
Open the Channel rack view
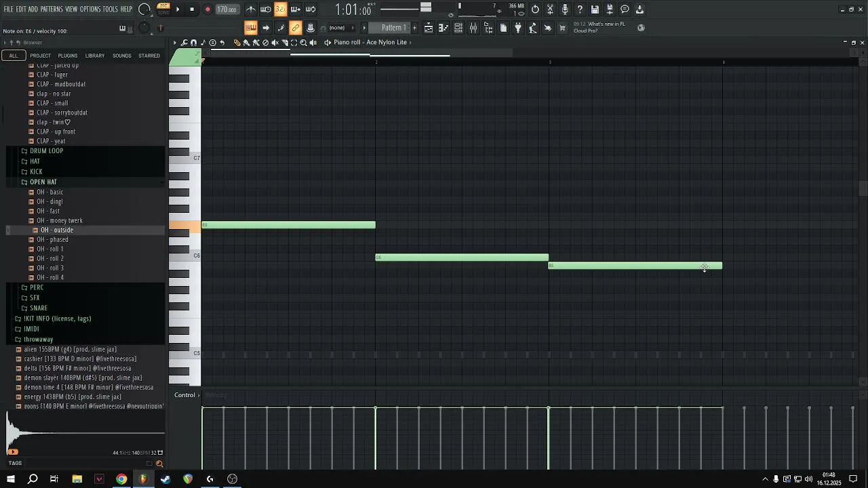point(458,28)
